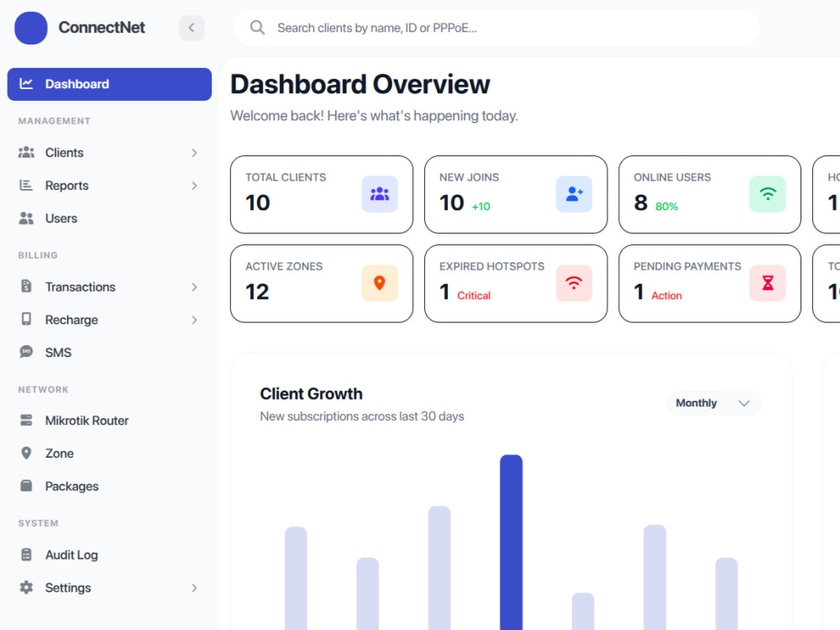This screenshot has height=630, width=840.
Task: Click the "Client Growth" chart title
Action: tap(312, 394)
